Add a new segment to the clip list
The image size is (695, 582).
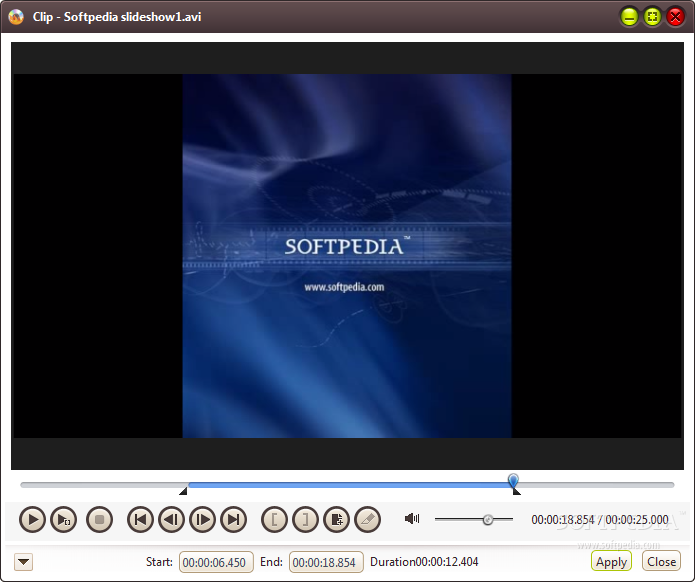pyautogui.click(x=336, y=519)
